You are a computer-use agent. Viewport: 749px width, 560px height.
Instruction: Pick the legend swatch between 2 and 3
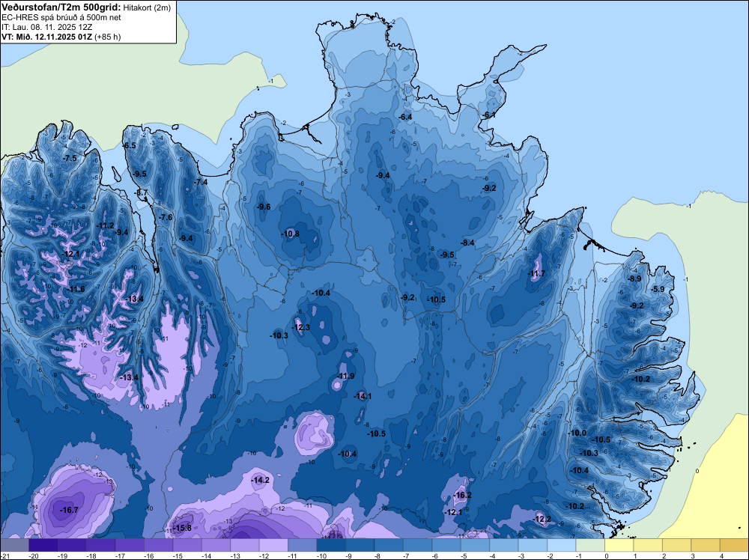click(x=676, y=545)
